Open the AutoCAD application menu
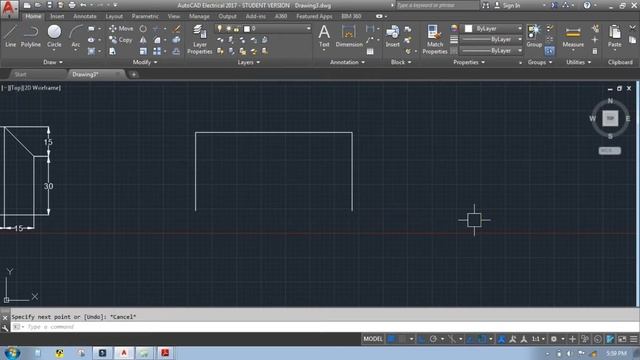Image resolution: width=640 pixels, height=360 pixels. pos(9,9)
